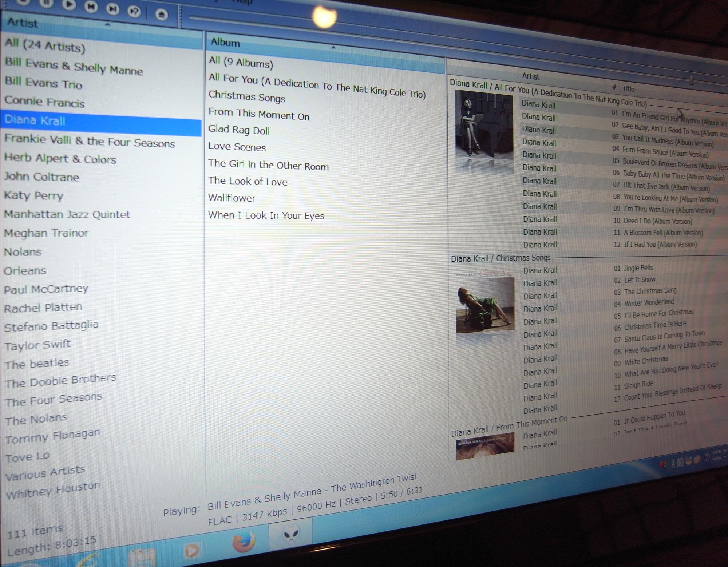Click the From This Moment On cover thumbnail

(485, 446)
